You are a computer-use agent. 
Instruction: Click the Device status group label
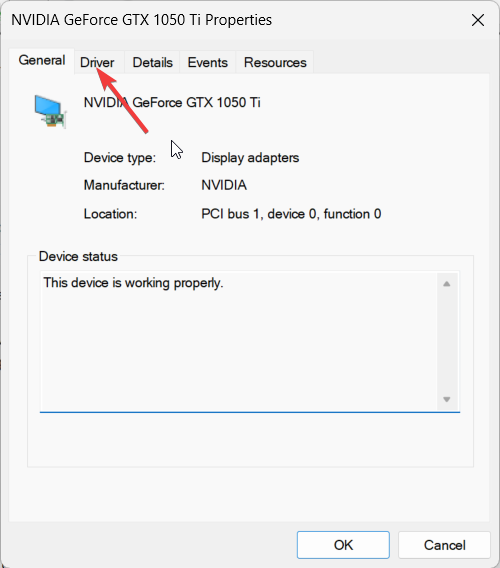point(78,256)
